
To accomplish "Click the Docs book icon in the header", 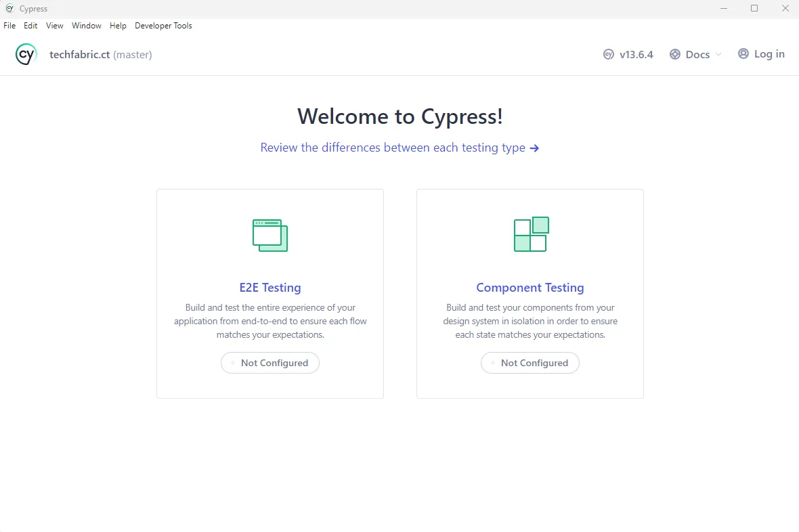I will [x=674, y=53].
